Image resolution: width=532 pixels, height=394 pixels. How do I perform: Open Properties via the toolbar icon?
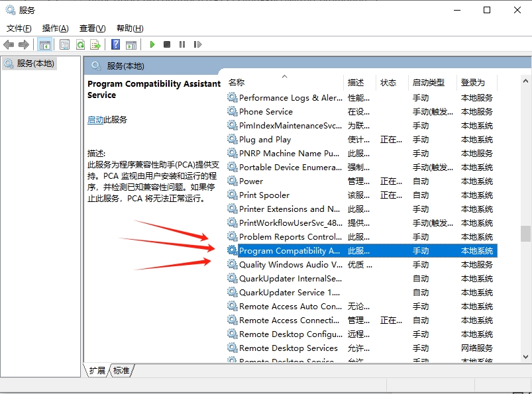(x=64, y=44)
